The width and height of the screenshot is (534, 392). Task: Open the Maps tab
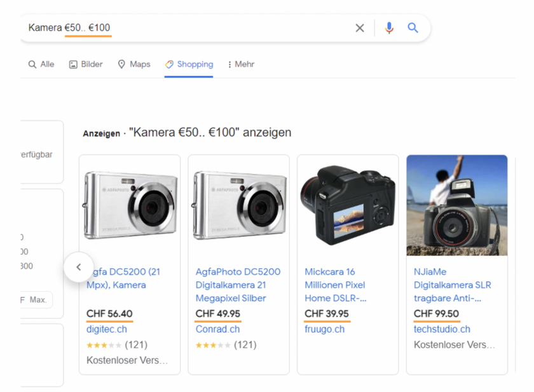point(134,64)
